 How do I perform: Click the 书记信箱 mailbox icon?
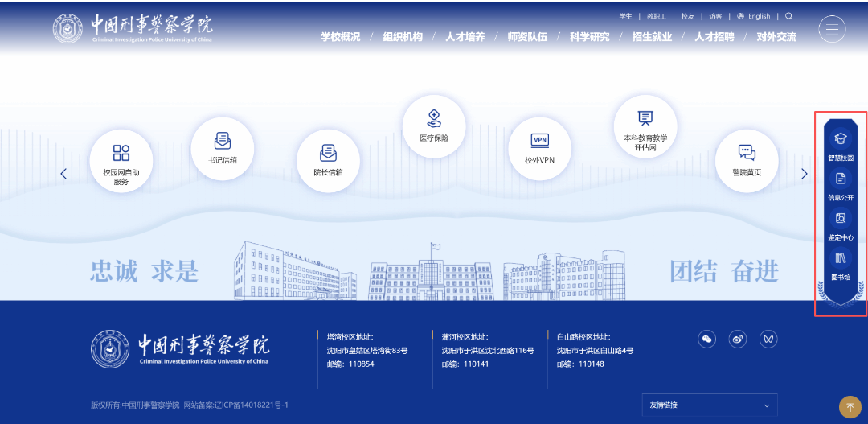point(223,142)
